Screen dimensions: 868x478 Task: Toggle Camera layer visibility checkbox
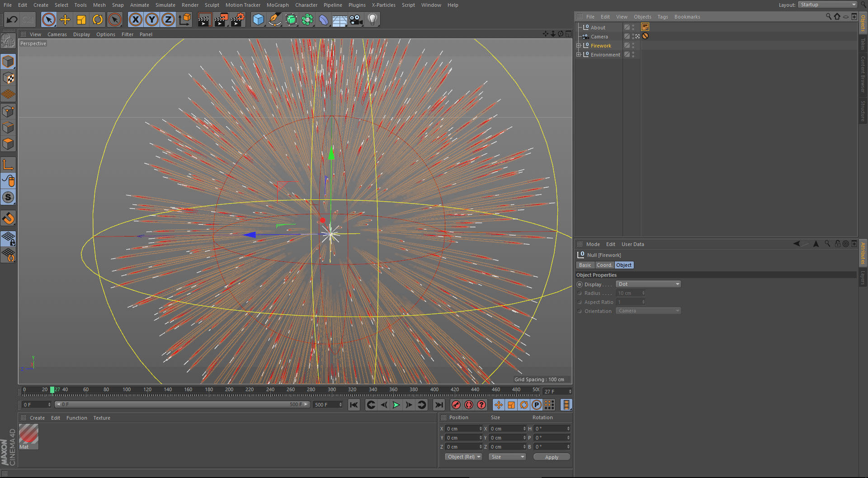tap(627, 36)
